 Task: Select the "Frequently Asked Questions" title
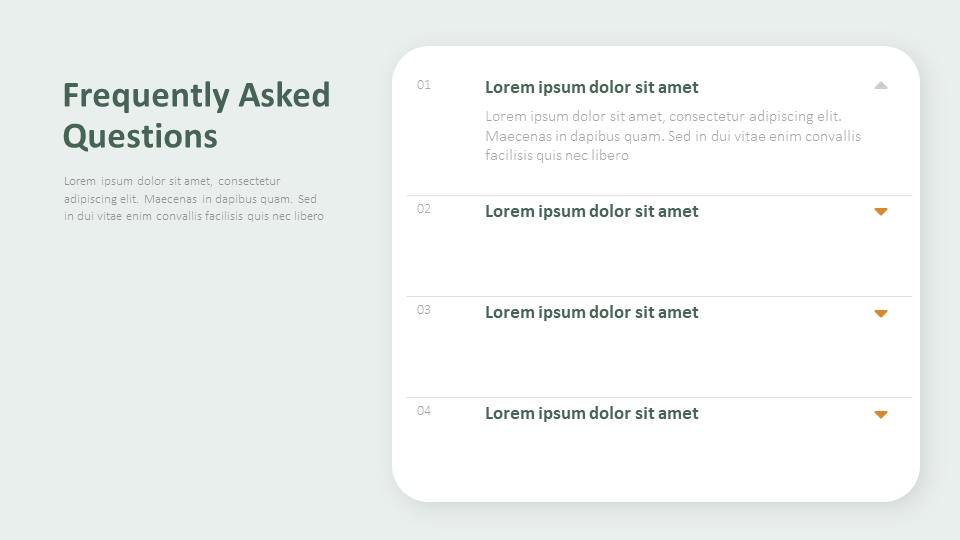pyautogui.click(x=196, y=115)
